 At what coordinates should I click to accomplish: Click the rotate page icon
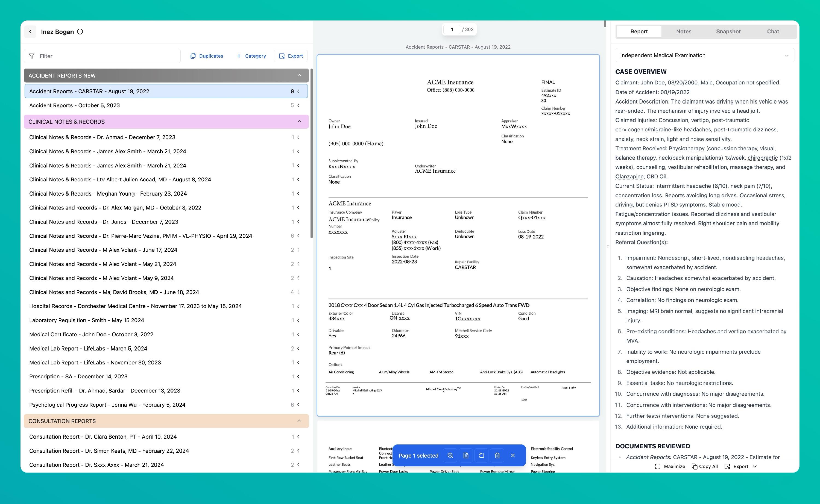pos(482,455)
